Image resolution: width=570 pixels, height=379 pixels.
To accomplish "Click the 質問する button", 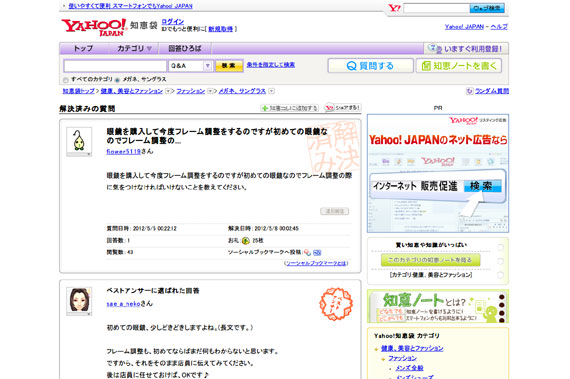I will coord(370,66).
